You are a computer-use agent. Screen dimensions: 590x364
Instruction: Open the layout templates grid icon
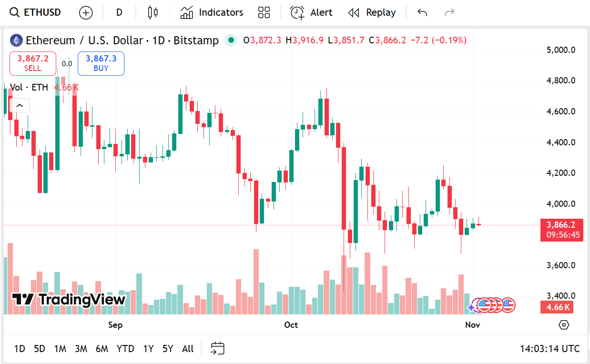pos(264,12)
